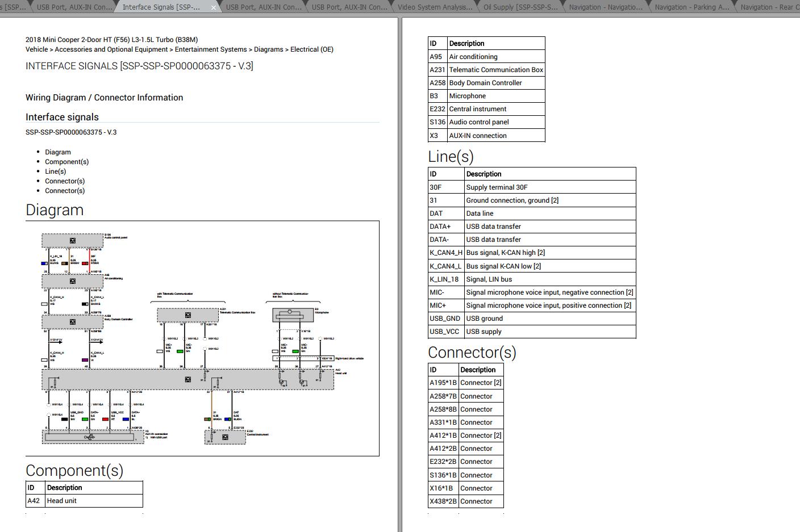Image resolution: width=800 pixels, height=532 pixels.
Task: Follow the Component(s) link in contents list
Action: 66,162
